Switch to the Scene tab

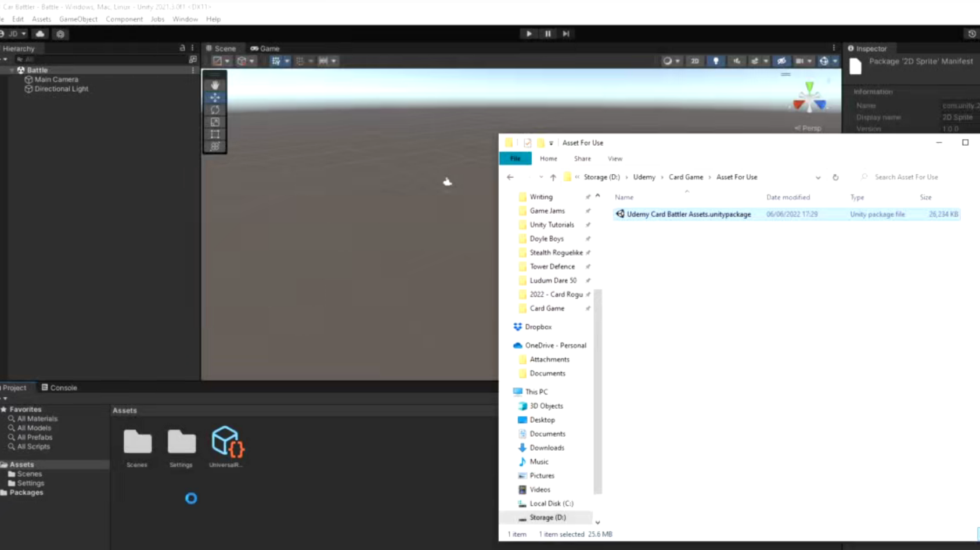(x=221, y=49)
